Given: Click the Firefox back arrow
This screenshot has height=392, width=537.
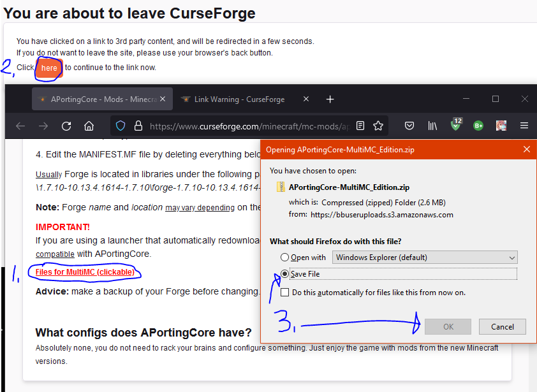Looking at the screenshot, I should coord(20,126).
